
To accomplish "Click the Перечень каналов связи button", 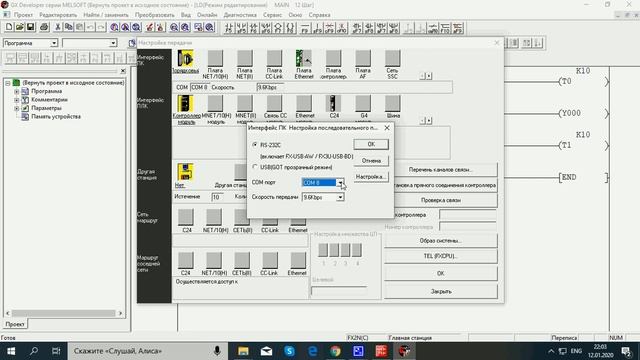I will [x=441, y=169].
